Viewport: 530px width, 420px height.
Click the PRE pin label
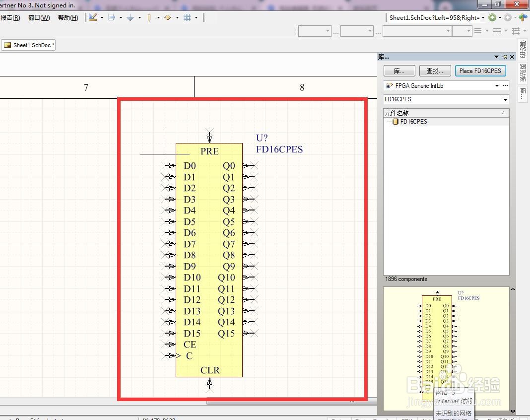click(209, 151)
